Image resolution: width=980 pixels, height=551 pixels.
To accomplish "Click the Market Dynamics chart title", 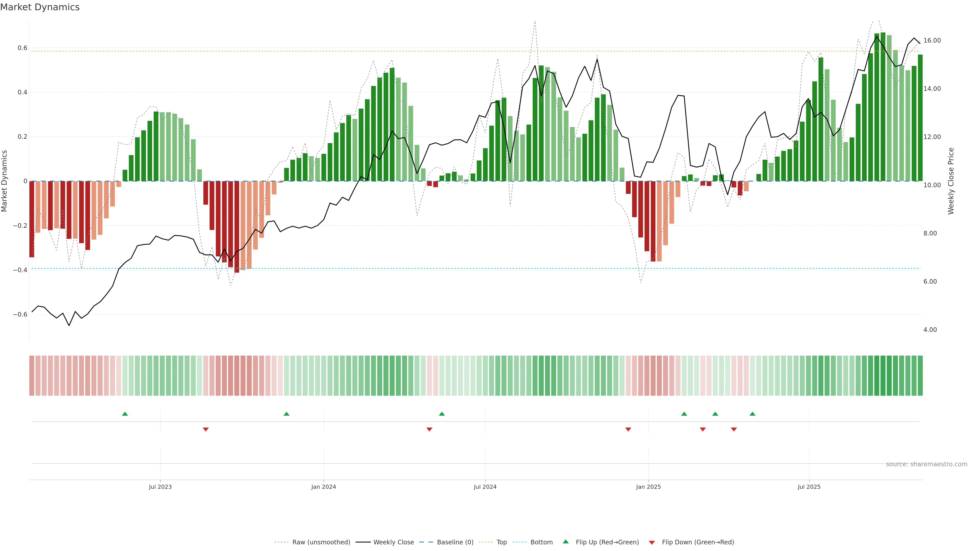I will pyautogui.click(x=40, y=7).
